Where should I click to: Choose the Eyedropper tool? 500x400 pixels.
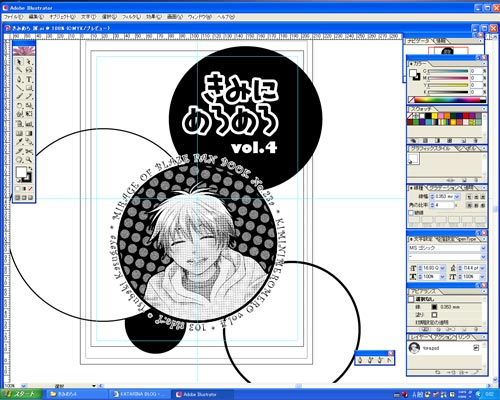click(19, 142)
